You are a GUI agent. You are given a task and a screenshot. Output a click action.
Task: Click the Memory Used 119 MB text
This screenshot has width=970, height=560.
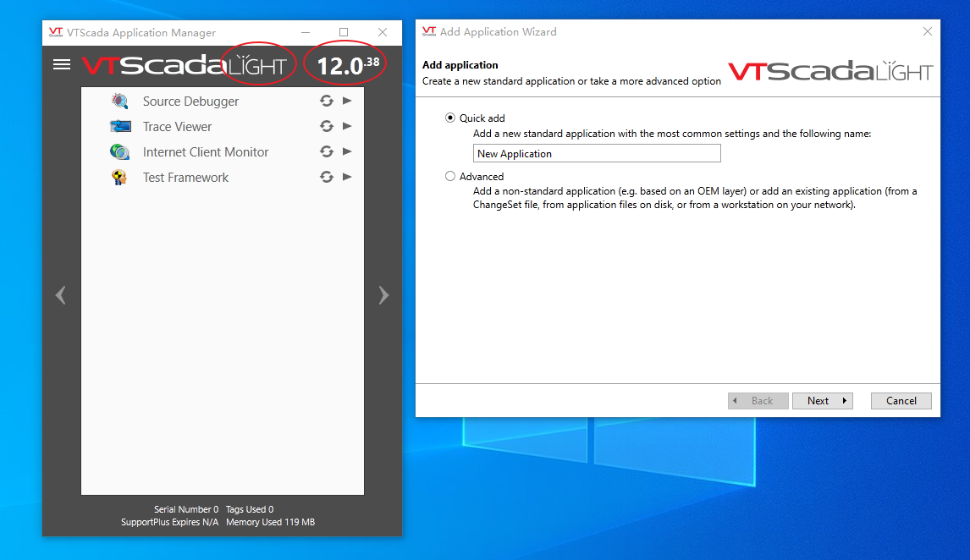point(270,522)
